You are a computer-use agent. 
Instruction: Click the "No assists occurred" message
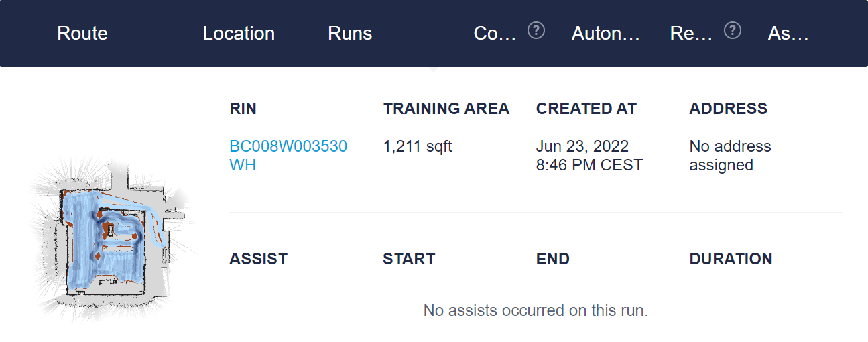click(536, 310)
